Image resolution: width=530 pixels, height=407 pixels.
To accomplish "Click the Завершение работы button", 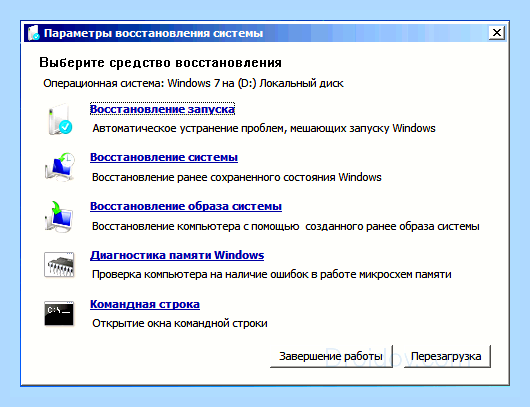I will pos(331,356).
